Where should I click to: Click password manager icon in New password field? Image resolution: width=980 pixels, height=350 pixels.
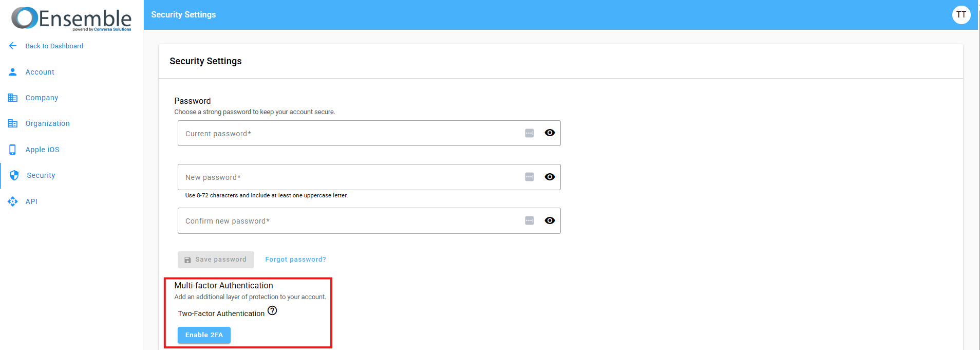pos(530,177)
